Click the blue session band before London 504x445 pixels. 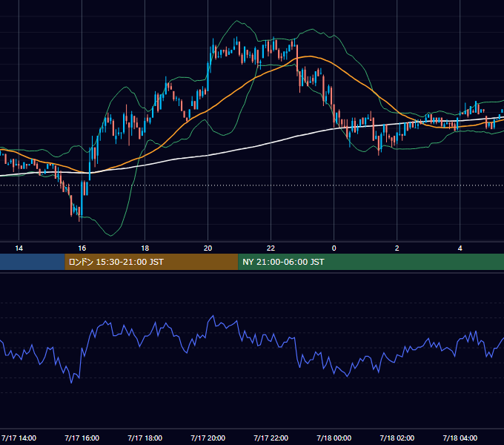tap(33, 262)
